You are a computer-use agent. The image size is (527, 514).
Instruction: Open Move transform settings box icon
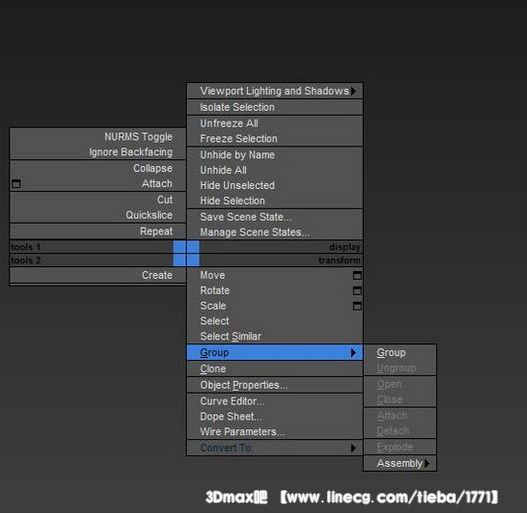(357, 276)
